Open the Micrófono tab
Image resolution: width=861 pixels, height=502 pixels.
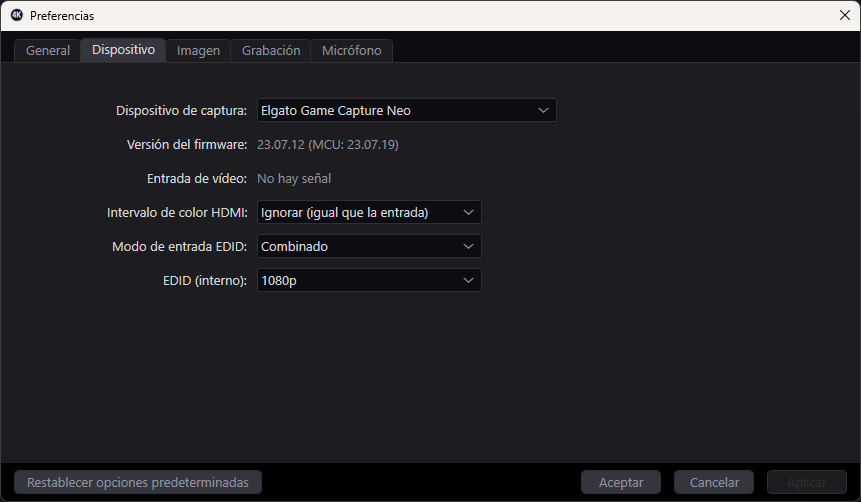pyautogui.click(x=351, y=51)
